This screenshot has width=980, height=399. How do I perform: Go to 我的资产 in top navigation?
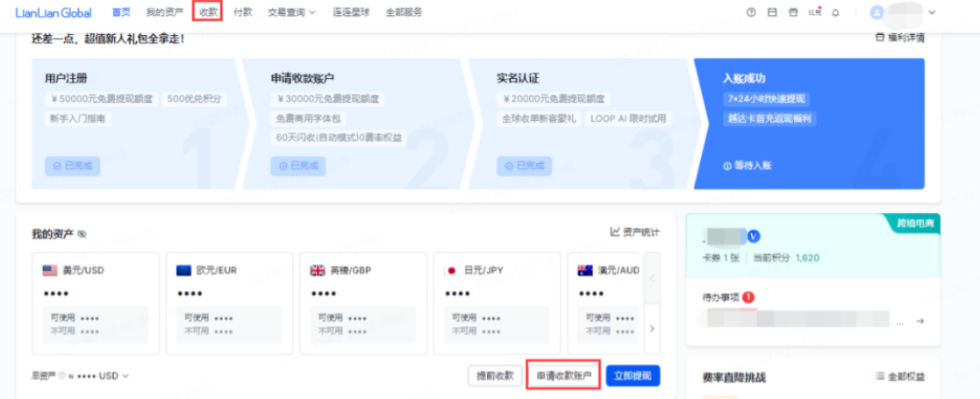[164, 12]
